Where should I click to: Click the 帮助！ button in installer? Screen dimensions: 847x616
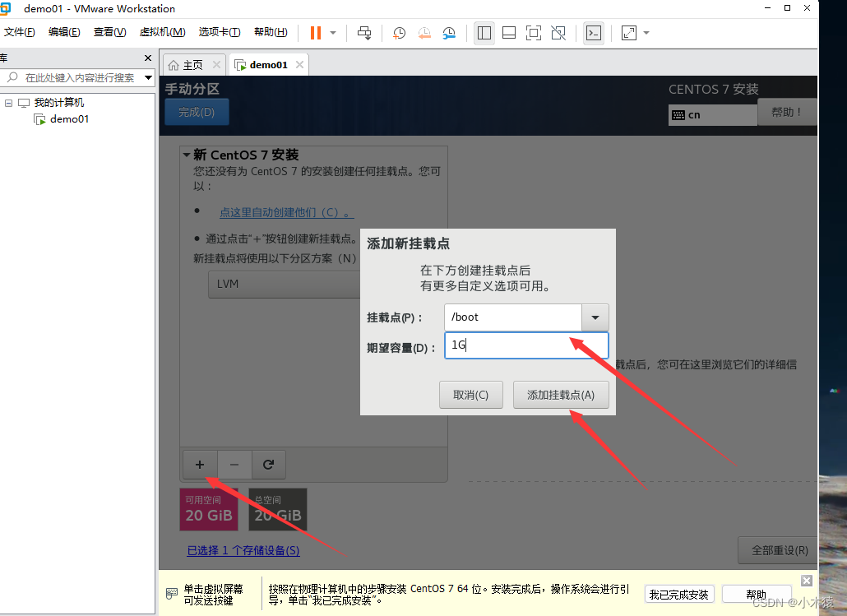click(786, 112)
